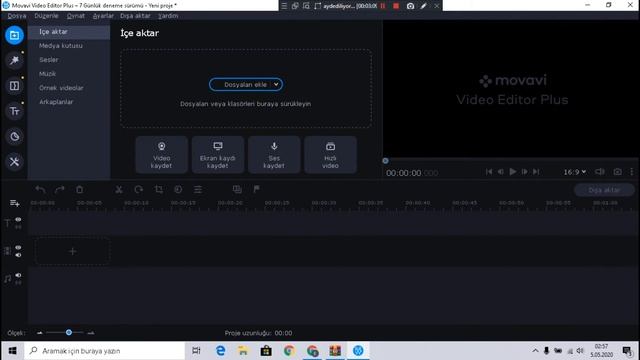640x360 pixels.
Task: Click the add-clip plus placeholder on the video track
Action: tap(73, 251)
